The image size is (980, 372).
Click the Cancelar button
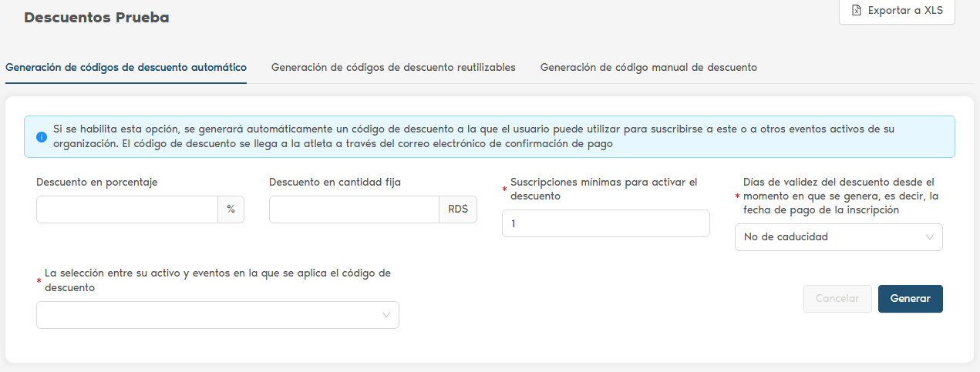click(837, 299)
